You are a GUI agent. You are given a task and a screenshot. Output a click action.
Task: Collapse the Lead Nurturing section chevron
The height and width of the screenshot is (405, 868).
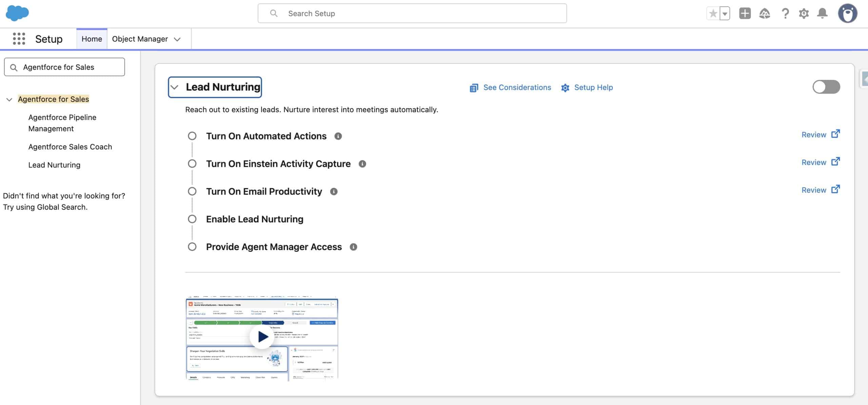click(x=175, y=87)
